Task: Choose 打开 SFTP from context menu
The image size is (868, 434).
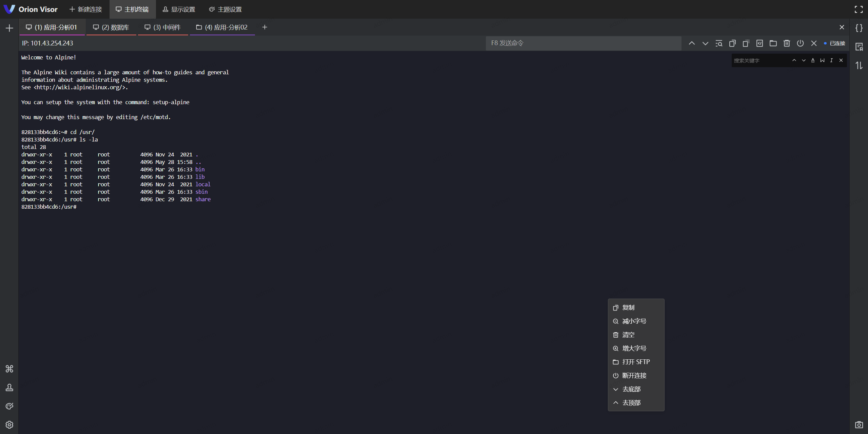Action: click(636, 362)
